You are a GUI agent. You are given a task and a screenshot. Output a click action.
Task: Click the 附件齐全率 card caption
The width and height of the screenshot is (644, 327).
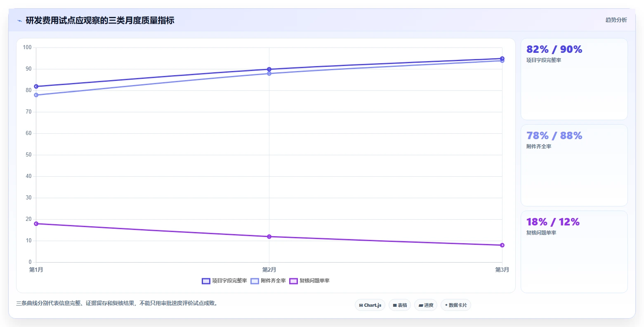pyautogui.click(x=539, y=147)
